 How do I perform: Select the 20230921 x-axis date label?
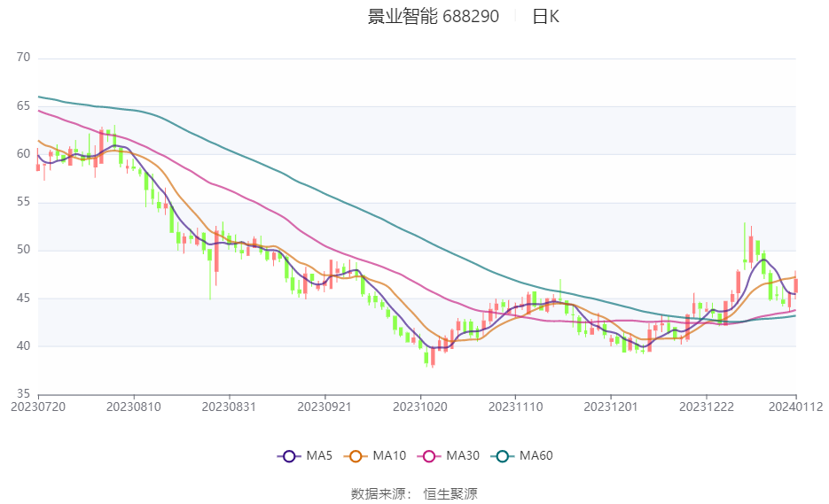tap(325, 407)
